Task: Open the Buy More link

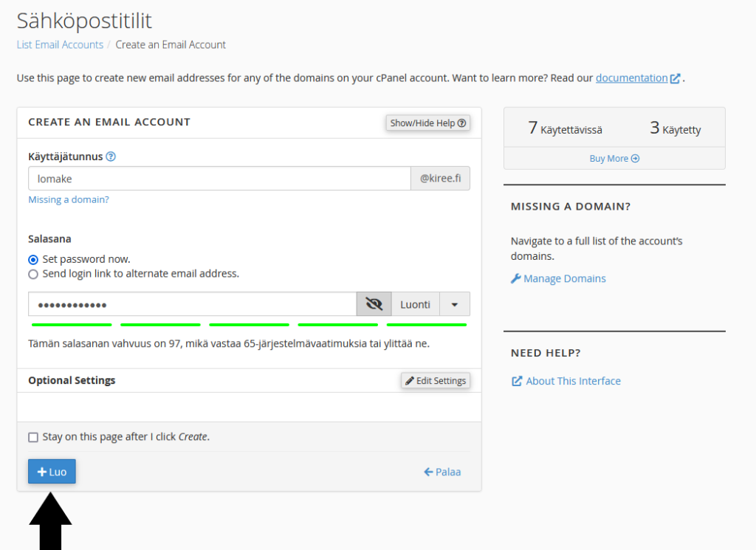Action: pyautogui.click(x=614, y=159)
